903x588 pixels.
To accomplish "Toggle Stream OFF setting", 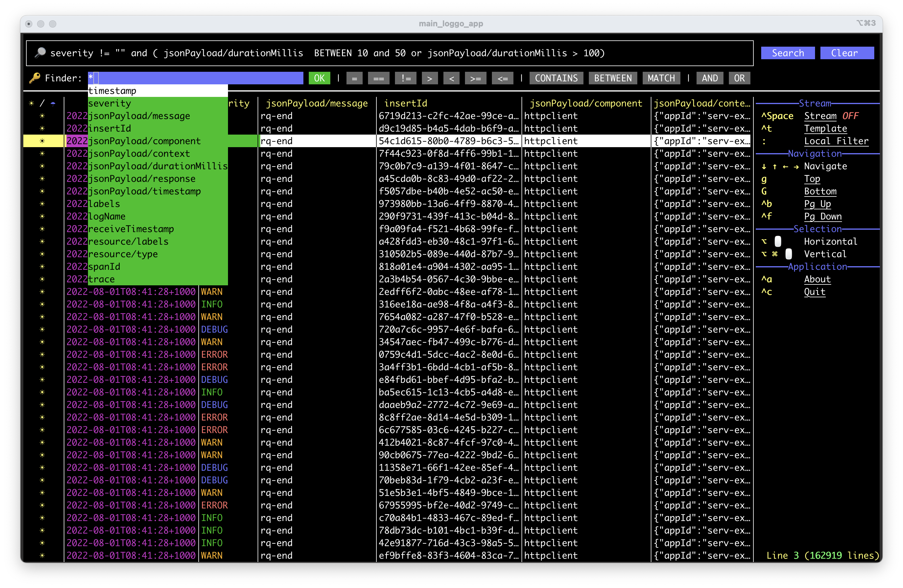I will 831,116.
